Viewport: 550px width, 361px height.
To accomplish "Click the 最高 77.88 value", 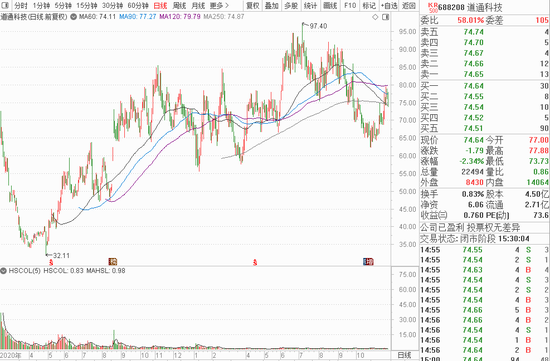I will point(538,151).
